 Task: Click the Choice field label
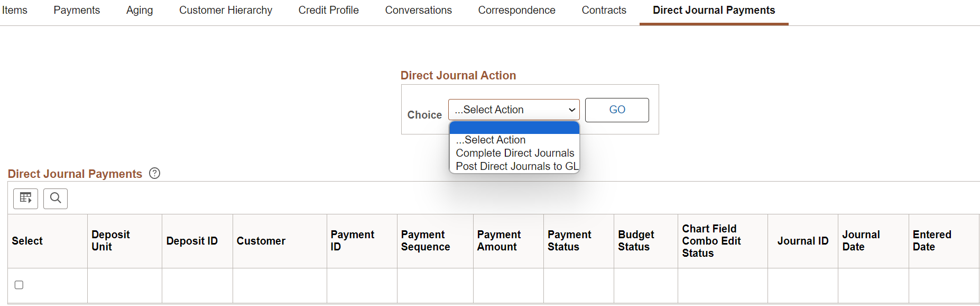[424, 115]
